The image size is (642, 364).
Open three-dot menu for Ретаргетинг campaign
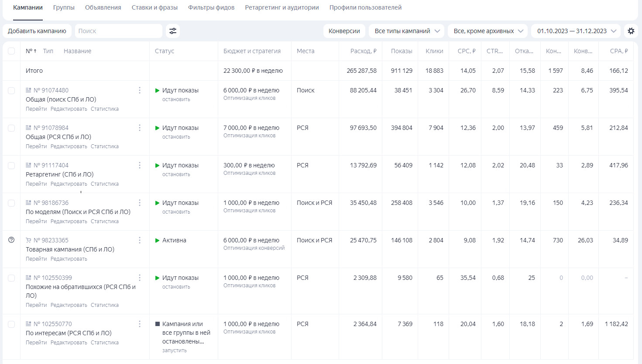click(140, 165)
